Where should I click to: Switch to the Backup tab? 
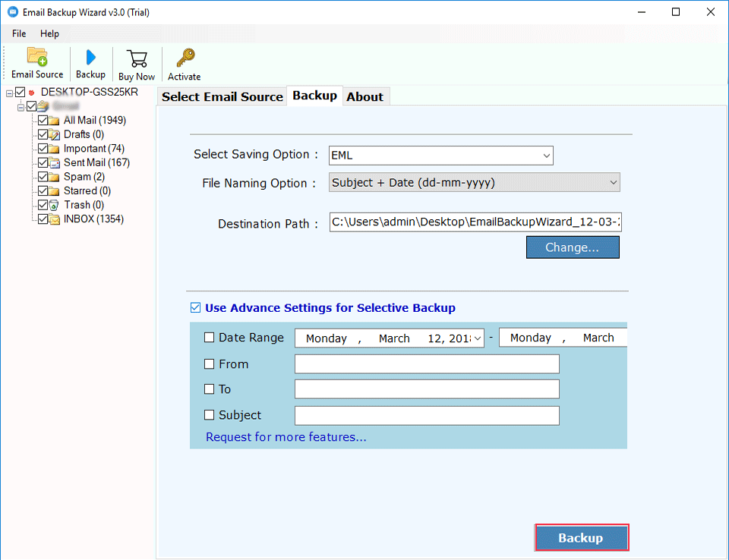coord(314,96)
